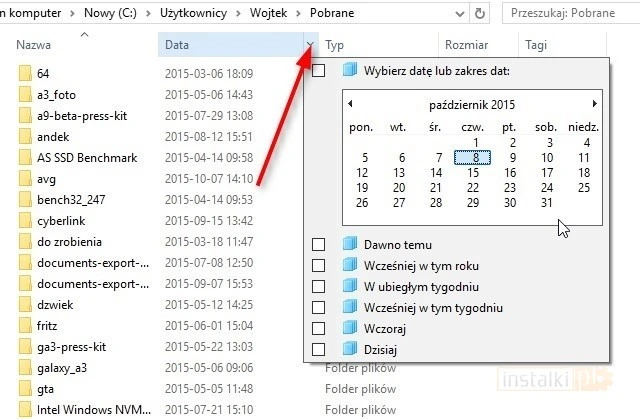Click the 'październik 2015' calendar header
Viewport: 640px width, 419px height.
(x=472, y=105)
